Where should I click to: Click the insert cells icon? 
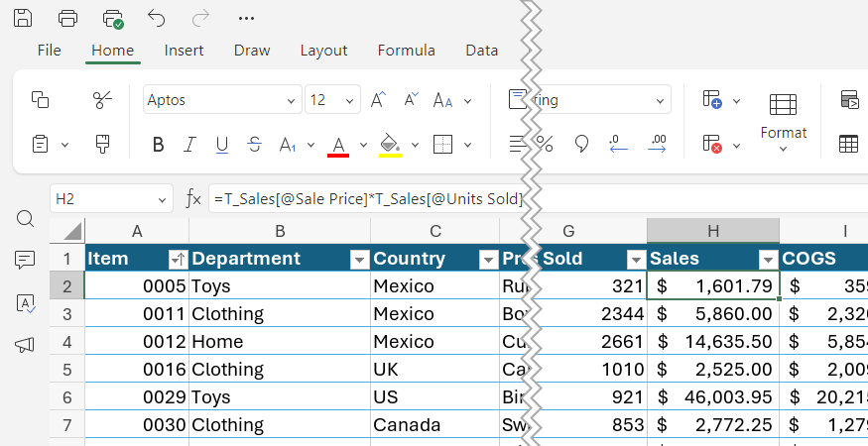pos(712,99)
